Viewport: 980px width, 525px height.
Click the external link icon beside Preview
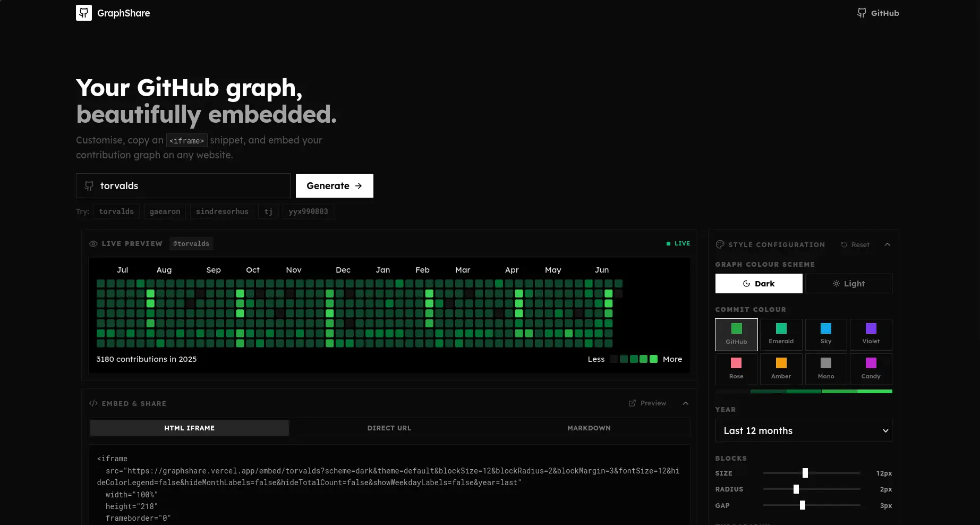(x=632, y=403)
